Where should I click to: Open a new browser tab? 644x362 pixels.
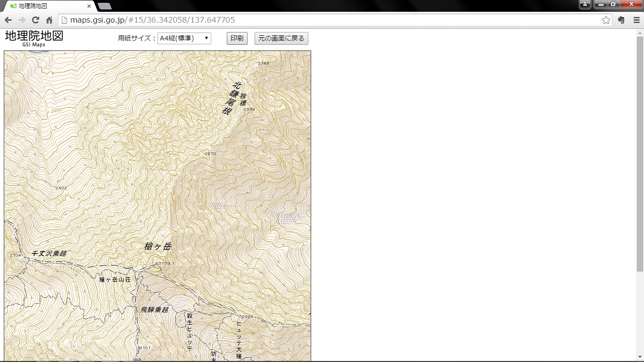[x=104, y=6]
